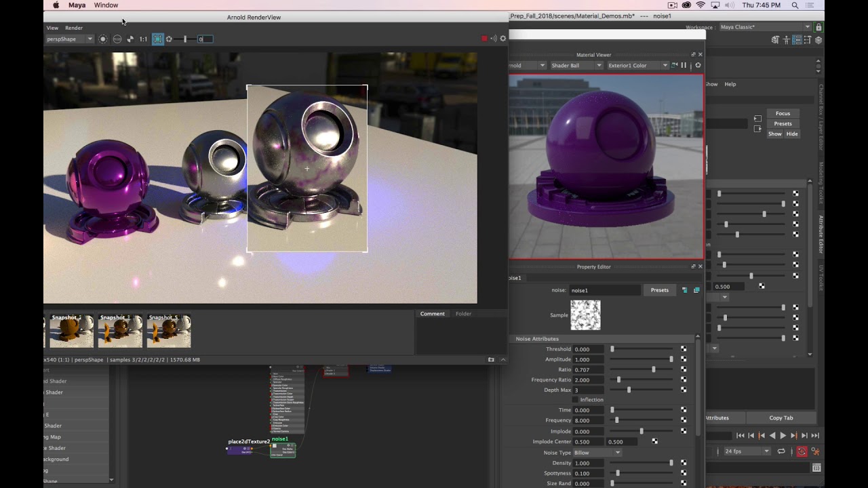Pause the Material Viewer rendering
This screenshot has width=868, height=488.
click(x=684, y=65)
